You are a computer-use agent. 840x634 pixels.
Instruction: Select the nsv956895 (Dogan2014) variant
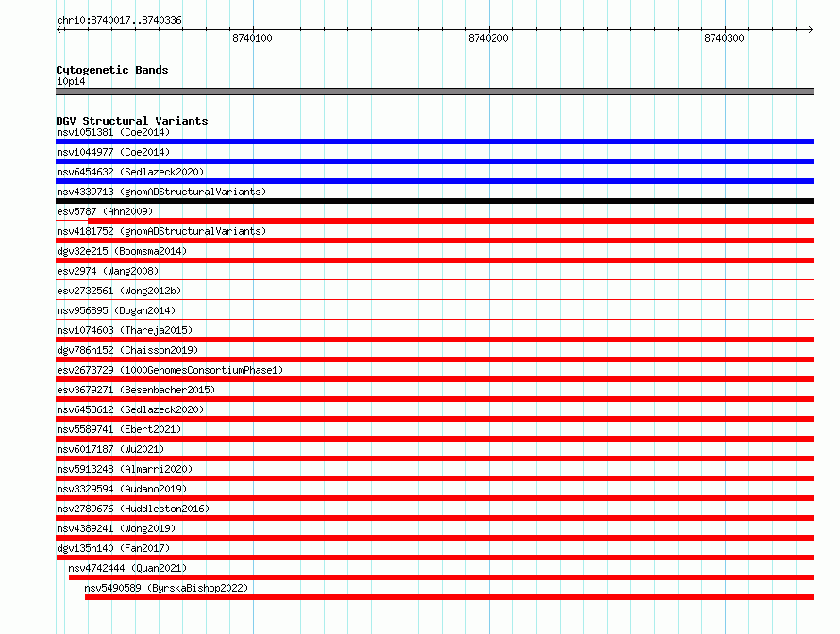pyautogui.click(x=116, y=310)
